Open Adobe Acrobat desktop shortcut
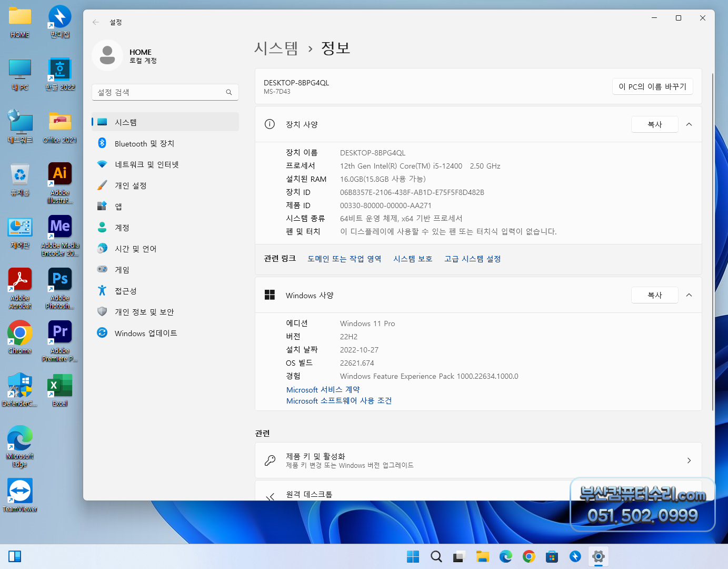This screenshot has width=728, height=569. point(20,289)
